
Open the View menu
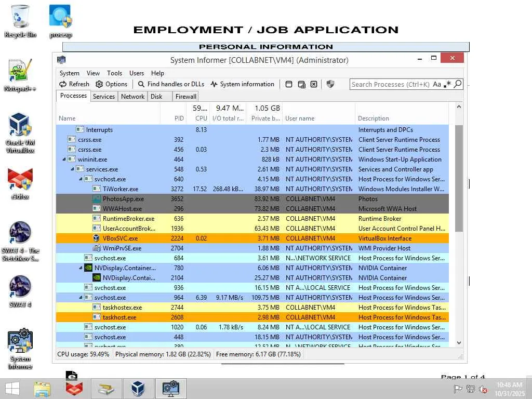93,73
